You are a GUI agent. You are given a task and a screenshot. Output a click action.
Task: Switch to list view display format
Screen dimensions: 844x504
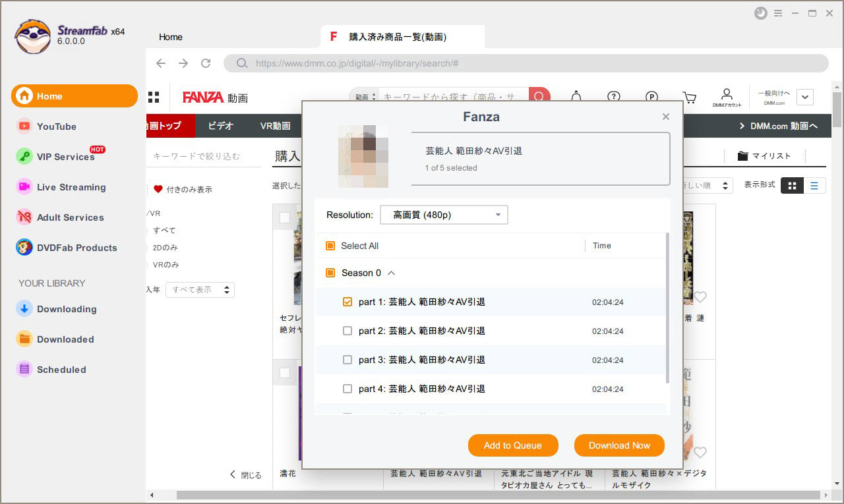(814, 186)
